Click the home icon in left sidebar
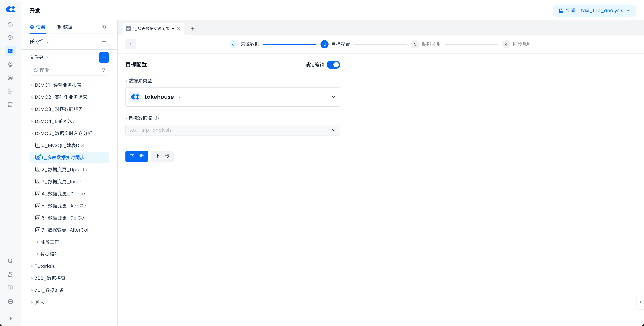Viewport: 644px width, 326px height. pos(10,24)
